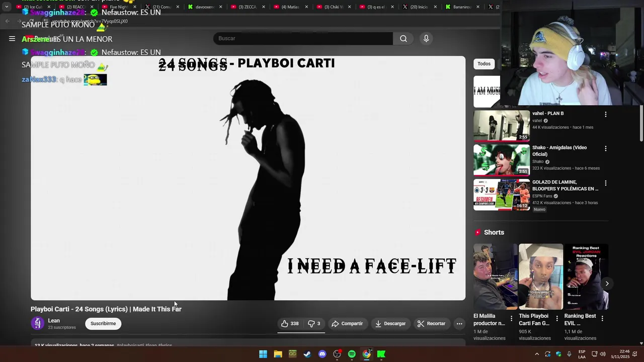Open File Explorer from taskbar

[278, 354]
